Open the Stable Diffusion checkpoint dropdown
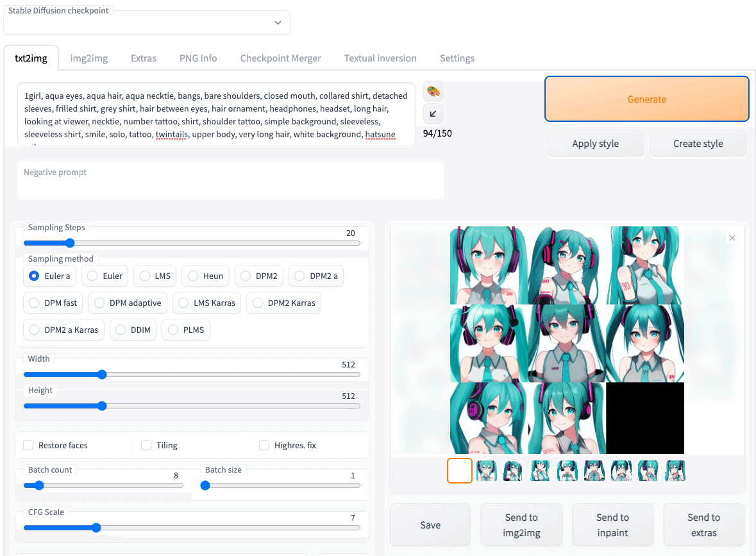Image resolution: width=756 pixels, height=556 pixels. click(147, 22)
